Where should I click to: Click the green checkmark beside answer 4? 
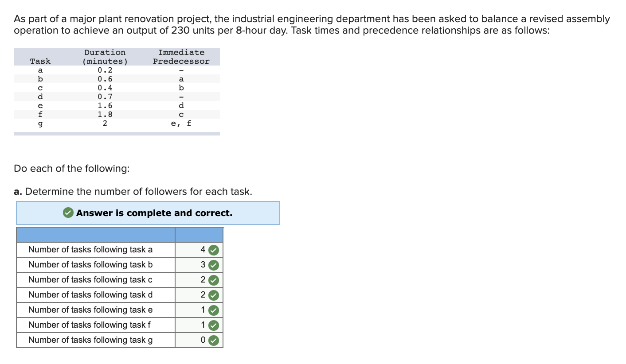(x=213, y=249)
